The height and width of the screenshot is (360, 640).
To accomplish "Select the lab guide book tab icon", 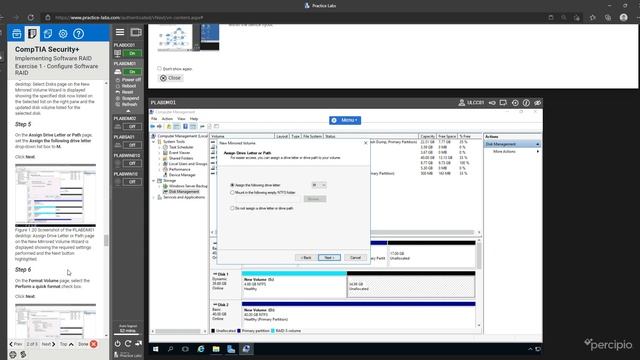I will point(32,33).
